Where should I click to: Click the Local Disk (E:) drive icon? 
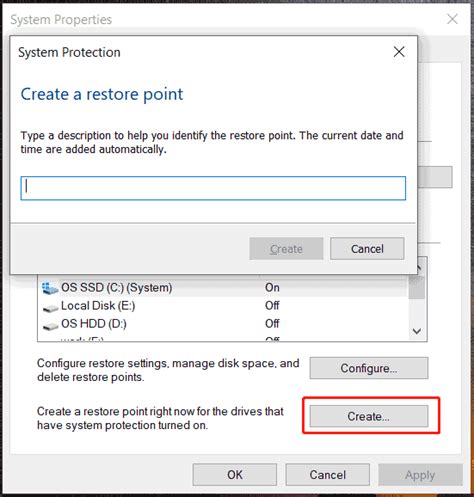coord(50,308)
